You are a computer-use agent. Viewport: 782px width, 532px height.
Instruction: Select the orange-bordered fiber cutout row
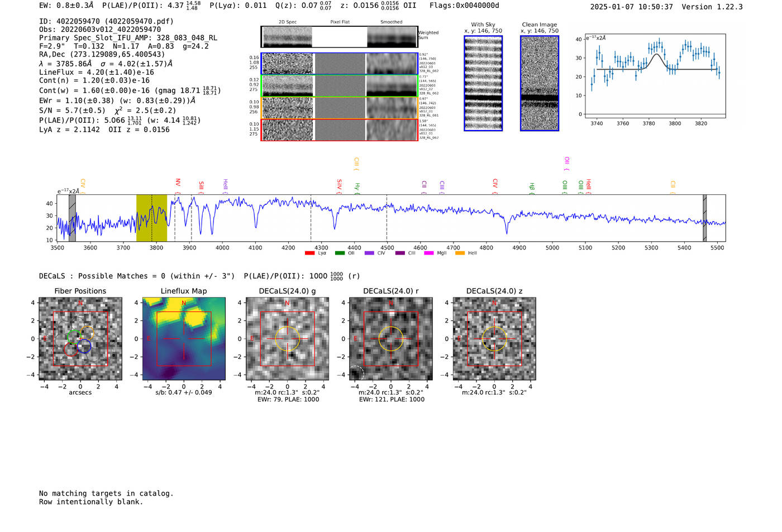[x=339, y=108]
